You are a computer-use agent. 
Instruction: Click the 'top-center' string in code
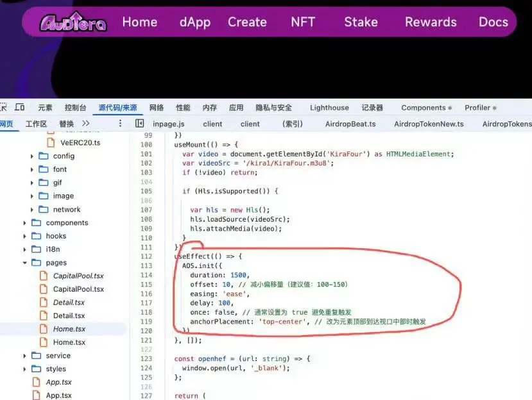282,321
